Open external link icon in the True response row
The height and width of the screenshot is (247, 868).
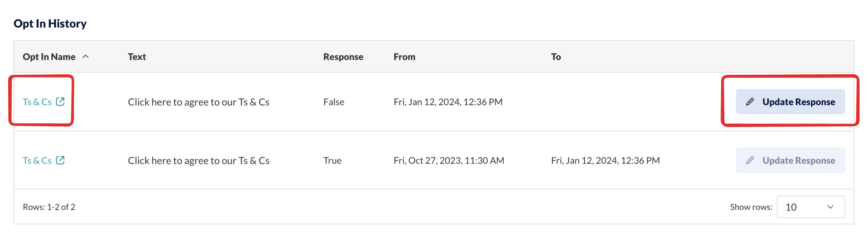pos(60,160)
